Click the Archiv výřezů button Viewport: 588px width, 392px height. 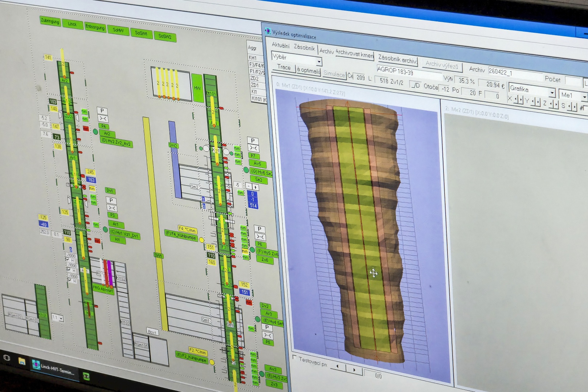pos(442,65)
